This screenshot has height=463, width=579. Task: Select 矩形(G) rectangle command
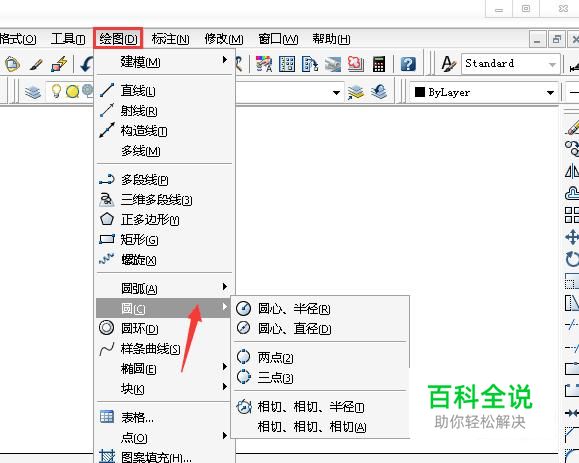(x=165, y=240)
